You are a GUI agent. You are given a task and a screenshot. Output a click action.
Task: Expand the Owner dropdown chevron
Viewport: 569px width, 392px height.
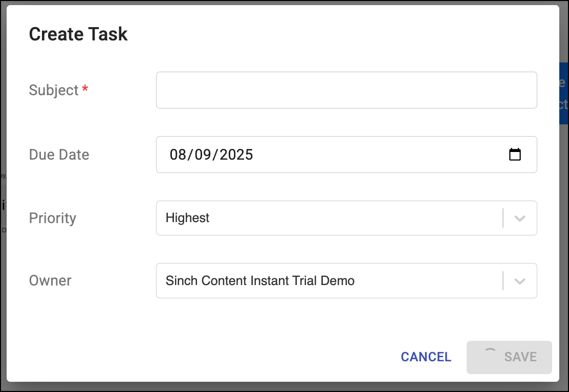[x=520, y=280]
